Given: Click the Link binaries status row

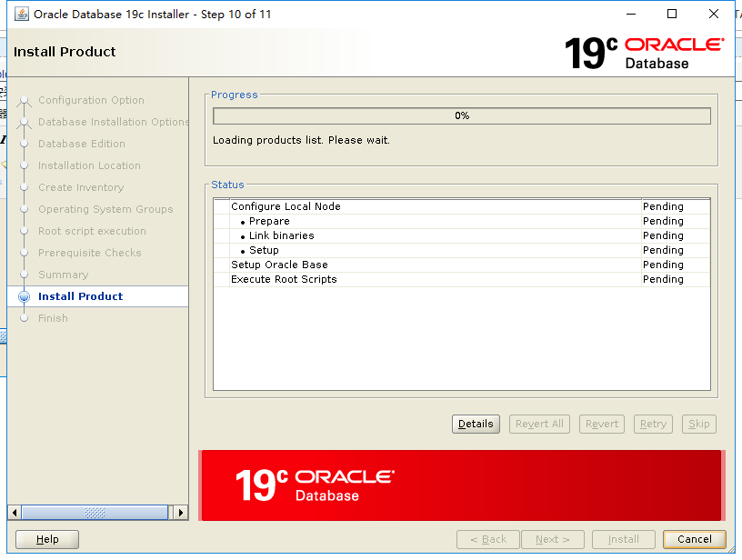Looking at the screenshot, I should coord(462,235).
